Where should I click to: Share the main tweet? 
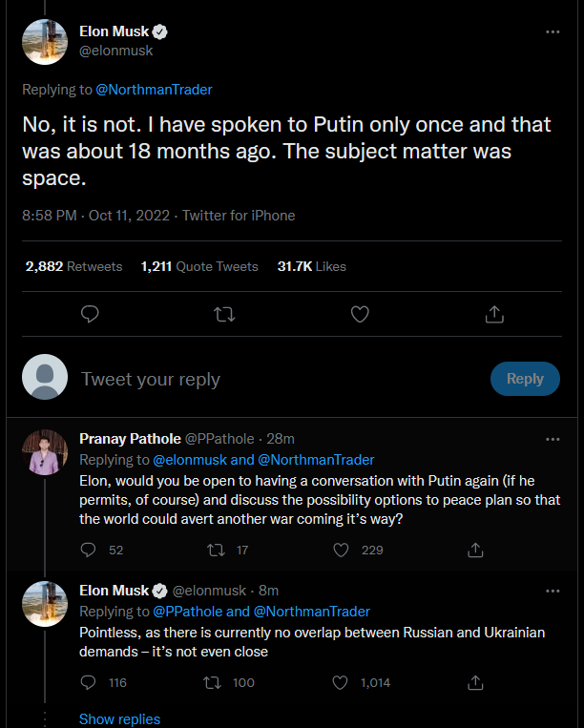[x=494, y=314]
